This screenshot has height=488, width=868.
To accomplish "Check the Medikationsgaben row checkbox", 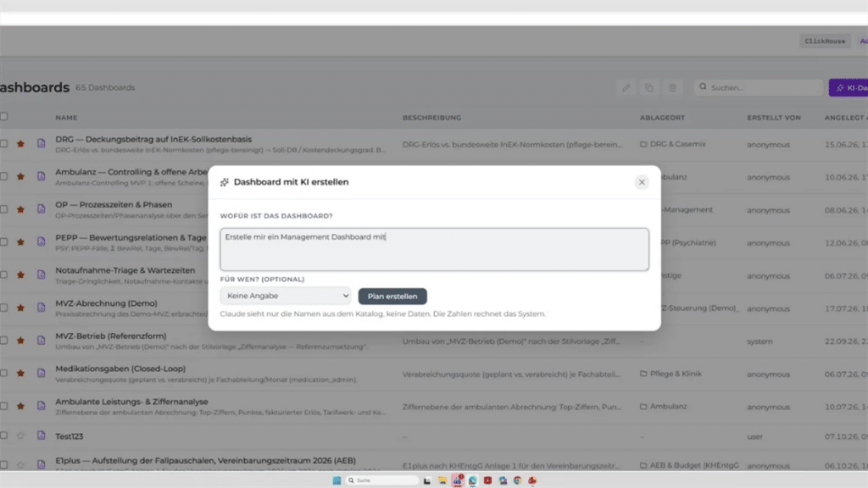I will point(4,373).
